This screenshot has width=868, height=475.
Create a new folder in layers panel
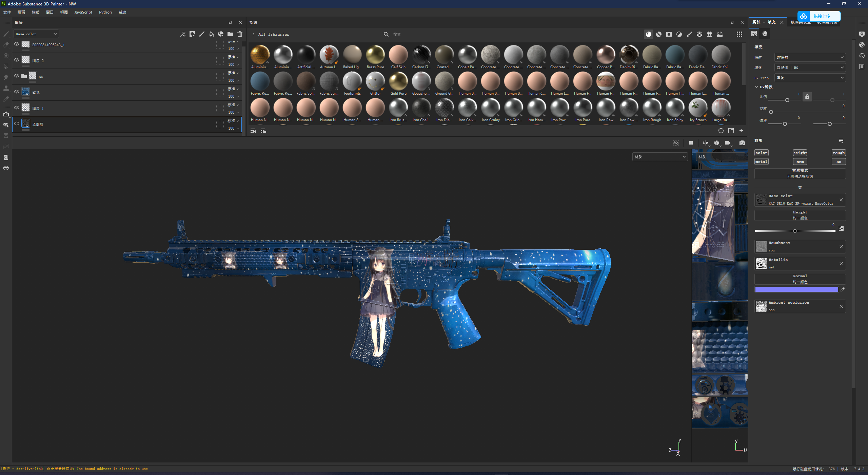[230, 34]
